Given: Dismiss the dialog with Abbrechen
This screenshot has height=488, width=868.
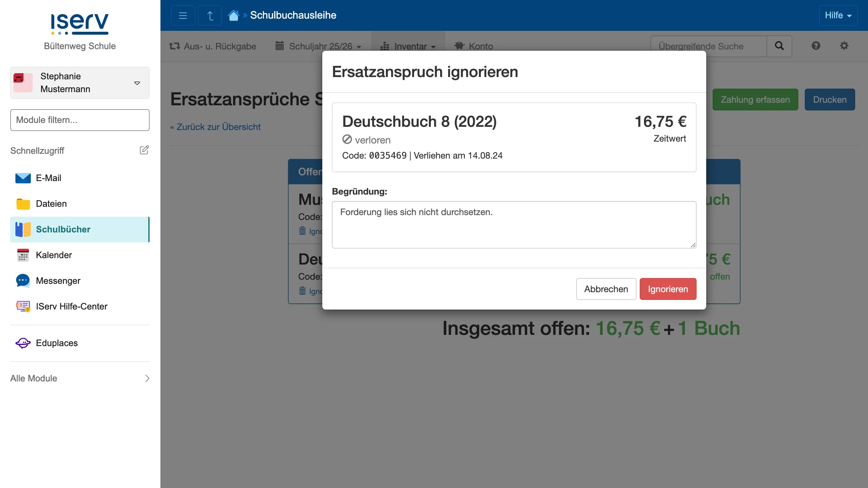Looking at the screenshot, I should [x=606, y=289].
